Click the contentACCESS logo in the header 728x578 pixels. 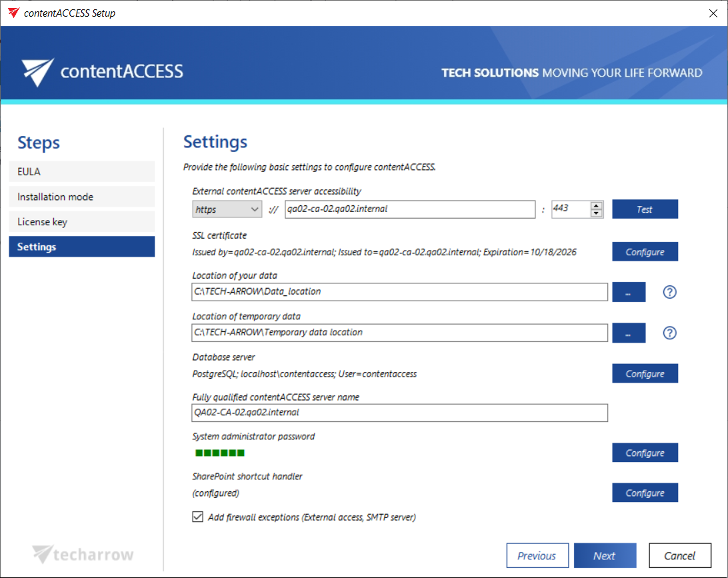click(102, 72)
